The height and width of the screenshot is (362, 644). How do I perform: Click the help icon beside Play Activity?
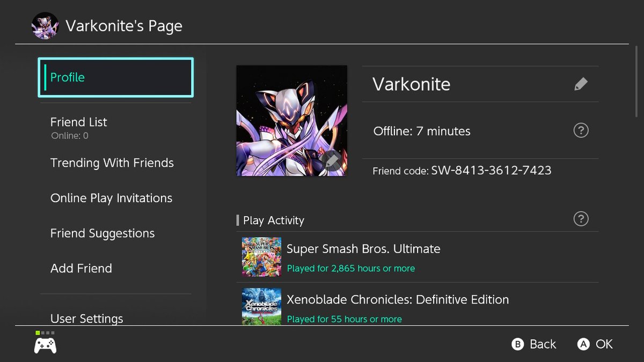coord(581,219)
